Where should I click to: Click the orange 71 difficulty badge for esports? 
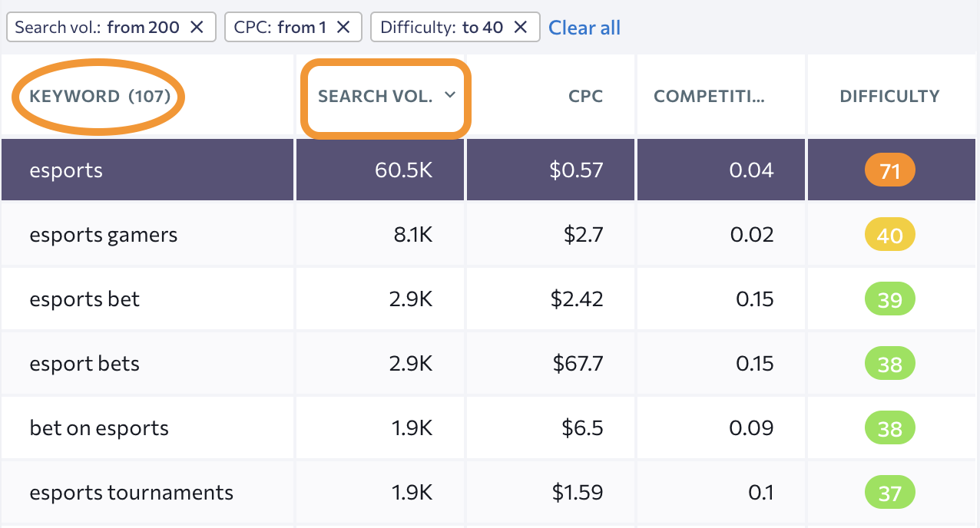tap(889, 170)
